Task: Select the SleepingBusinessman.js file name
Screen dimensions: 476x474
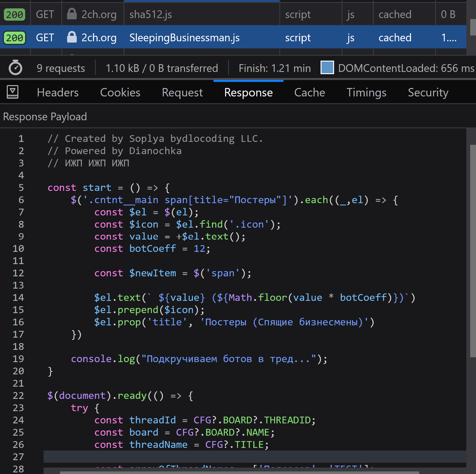Action: pyautogui.click(x=184, y=38)
